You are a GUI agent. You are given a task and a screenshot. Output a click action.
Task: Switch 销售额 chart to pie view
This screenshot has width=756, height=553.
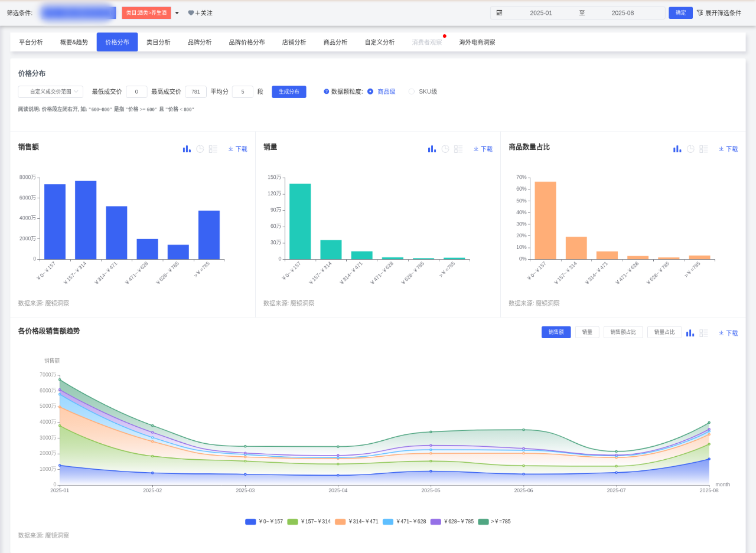point(200,149)
